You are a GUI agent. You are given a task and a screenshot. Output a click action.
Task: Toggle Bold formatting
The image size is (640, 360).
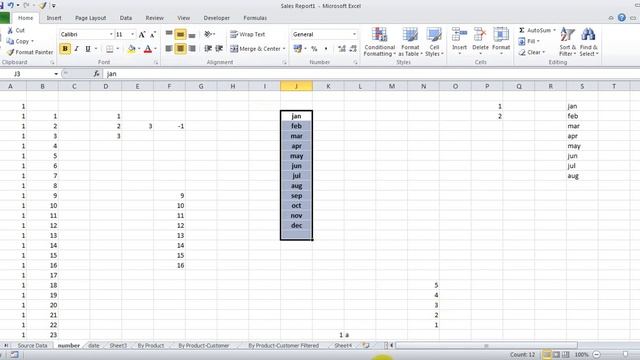tap(64, 49)
